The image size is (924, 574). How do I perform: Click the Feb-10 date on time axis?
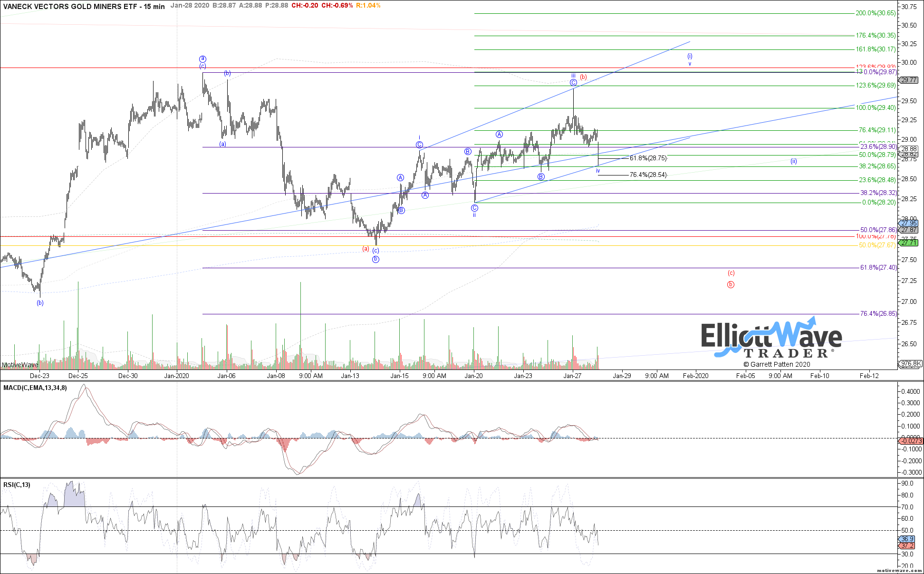[x=819, y=376]
